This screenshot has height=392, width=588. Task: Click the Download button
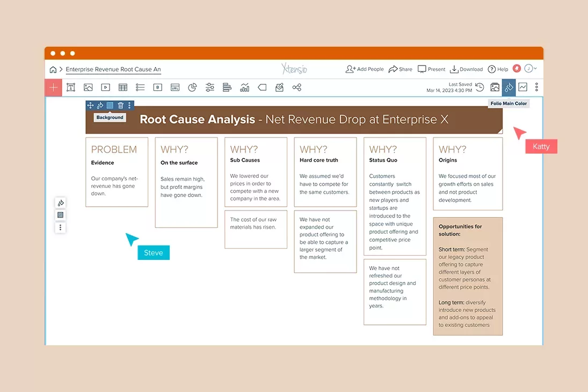(466, 69)
